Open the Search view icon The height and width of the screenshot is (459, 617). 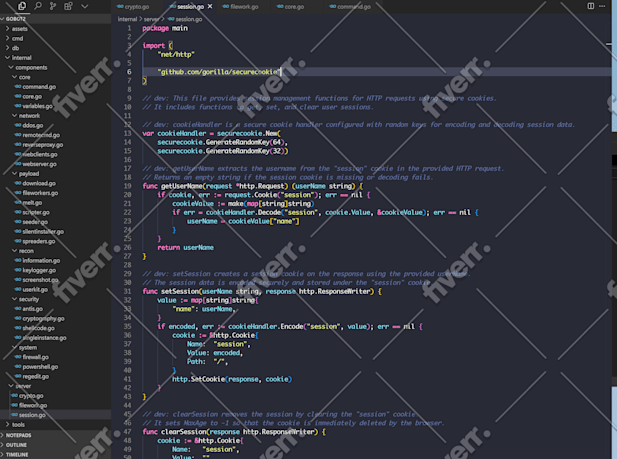38,6
